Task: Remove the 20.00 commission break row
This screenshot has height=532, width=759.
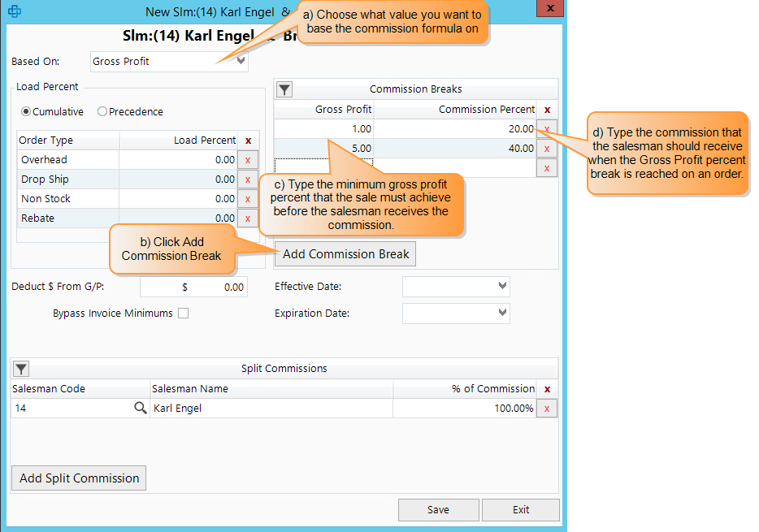Action: (x=547, y=128)
